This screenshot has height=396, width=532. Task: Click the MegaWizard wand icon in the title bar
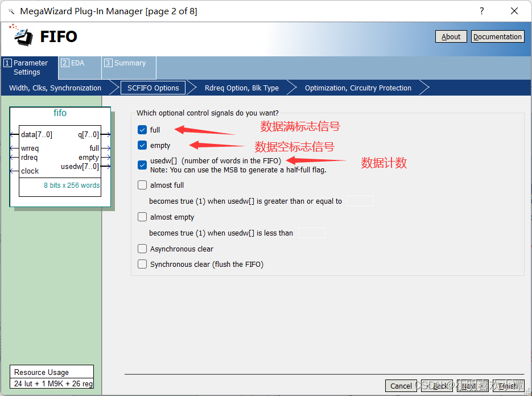[11, 10]
